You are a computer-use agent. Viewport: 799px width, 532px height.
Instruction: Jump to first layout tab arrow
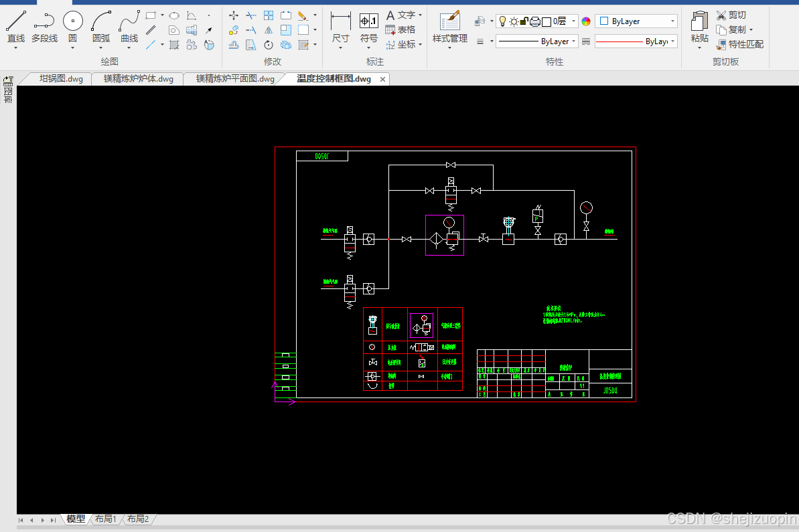pyautogui.click(x=20, y=520)
